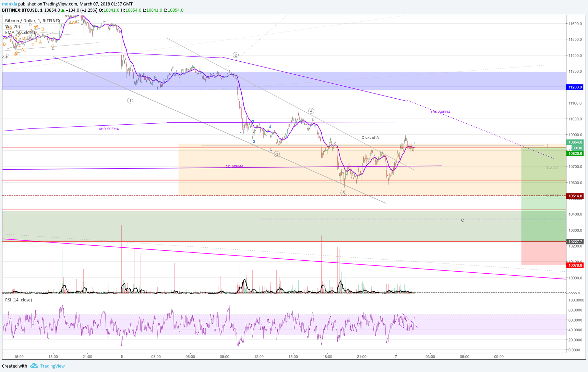Select the published March 07, 2018 01:37 GMT text

click(75, 4)
